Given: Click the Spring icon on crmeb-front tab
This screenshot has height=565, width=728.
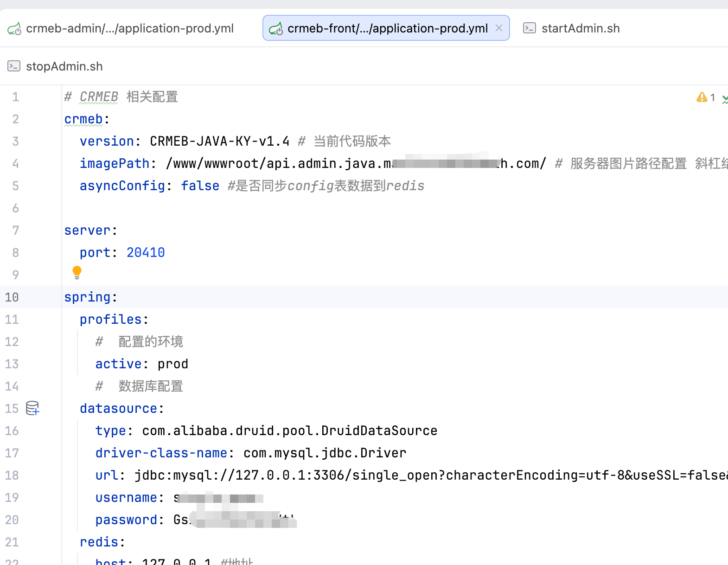Looking at the screenshot, I should tap(276, 29).
